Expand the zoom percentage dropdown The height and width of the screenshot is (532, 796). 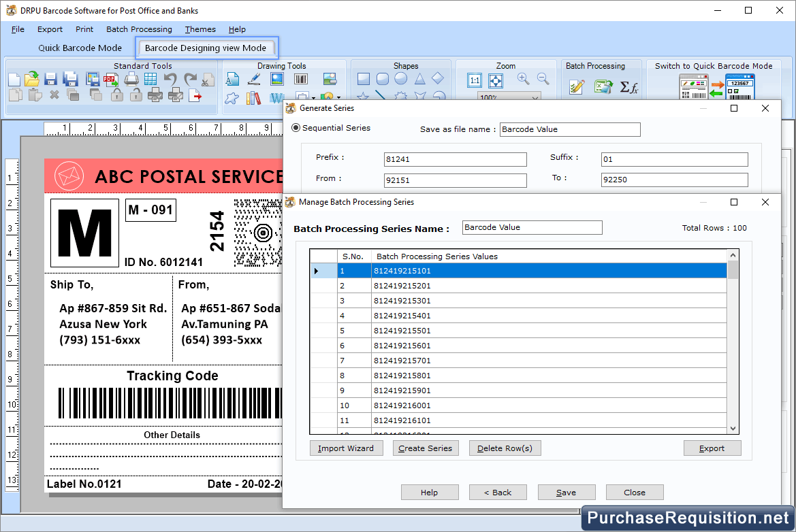pos(535,98)
